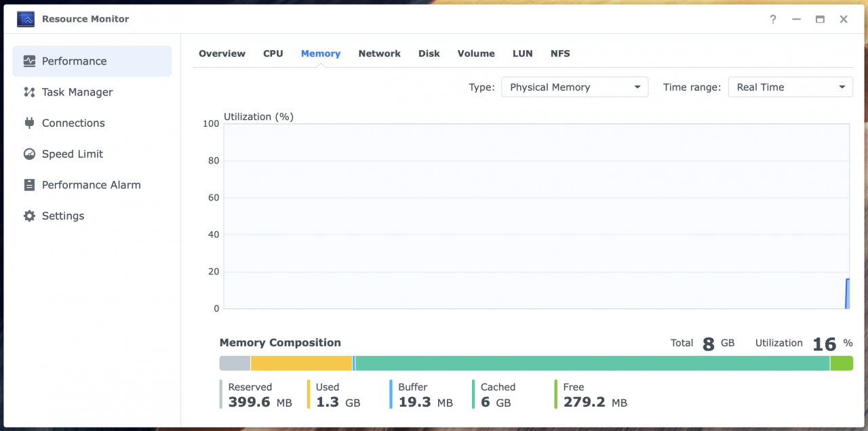868x431 pixels.
Task: Open the help question mark icon
Action: (772, 19)
